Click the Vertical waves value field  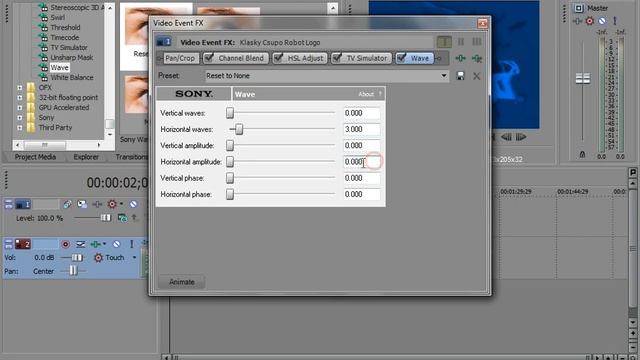[x=362, y=113]
